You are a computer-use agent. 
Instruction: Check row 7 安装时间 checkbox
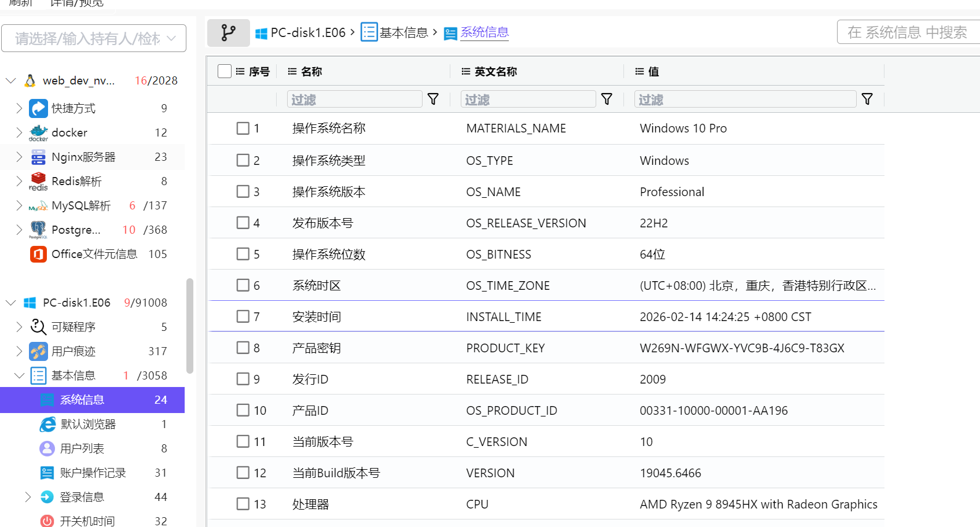coord(243,316)
